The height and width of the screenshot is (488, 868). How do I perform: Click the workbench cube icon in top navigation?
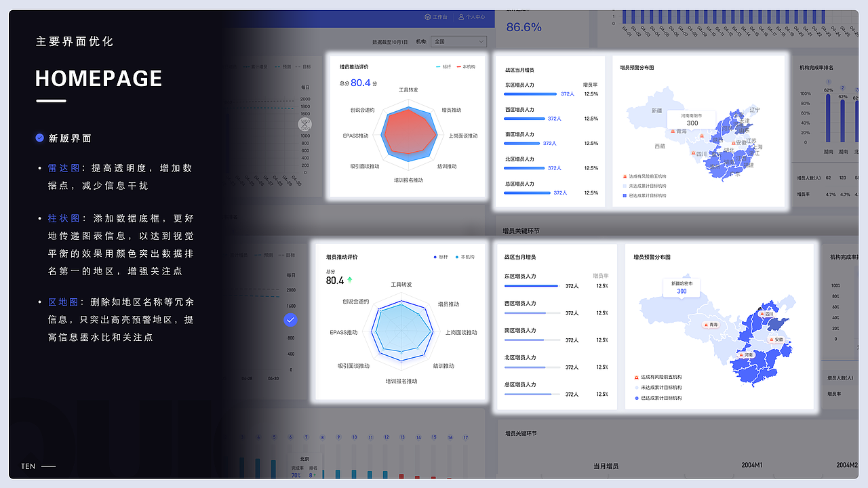pos(428,17)
